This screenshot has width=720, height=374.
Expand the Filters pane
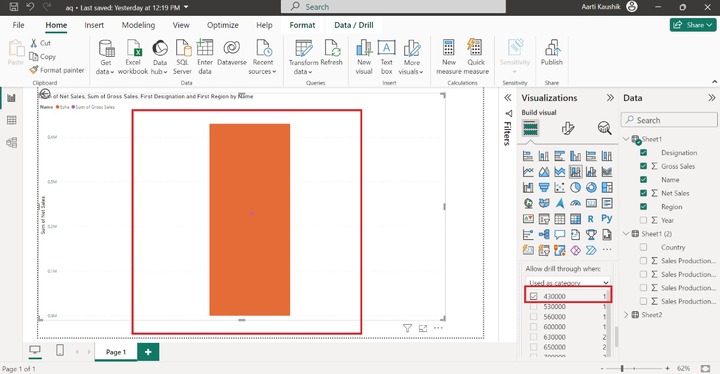[507, 98]
